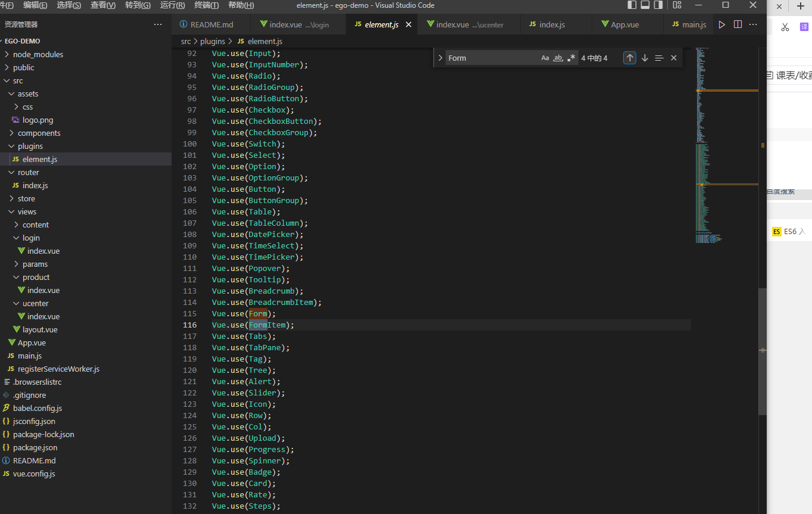Image resolution: width=812 pixels, height=514 pixels.
Task: Expand replace mode in find widget
Action: pyautogui.click(x=440, y=58)
